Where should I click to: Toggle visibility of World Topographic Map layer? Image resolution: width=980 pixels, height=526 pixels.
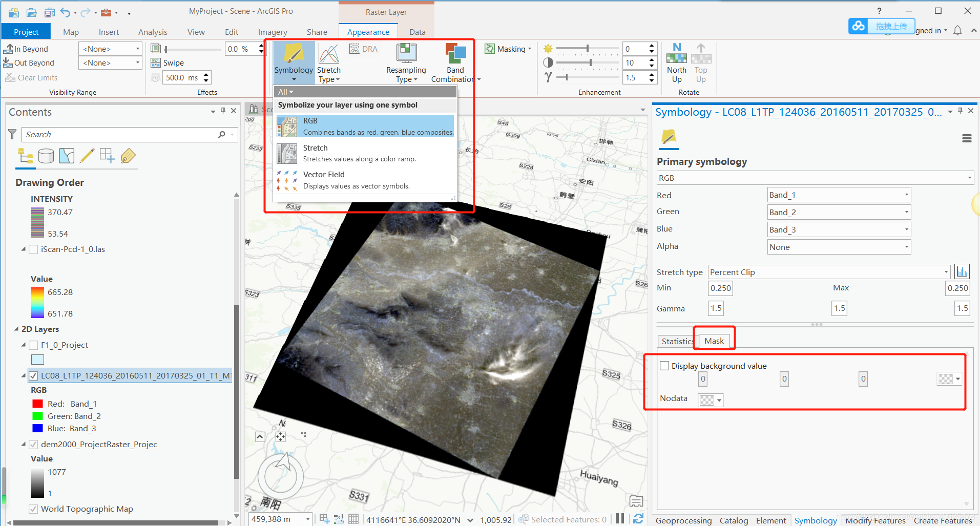pos(33,509)
